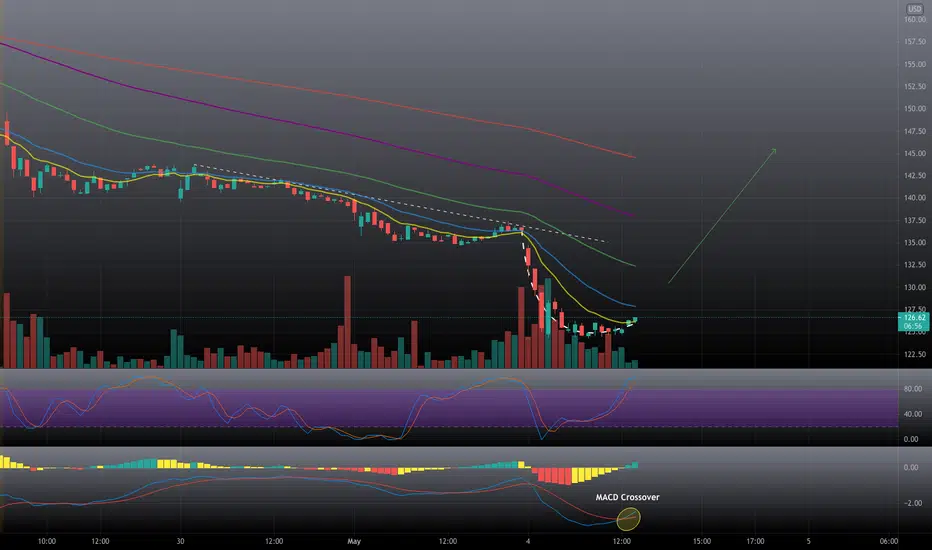Click the 06:56 countdown under the current price
The height and width of the screenshot is (550, 932).
(x=913, y=326)
